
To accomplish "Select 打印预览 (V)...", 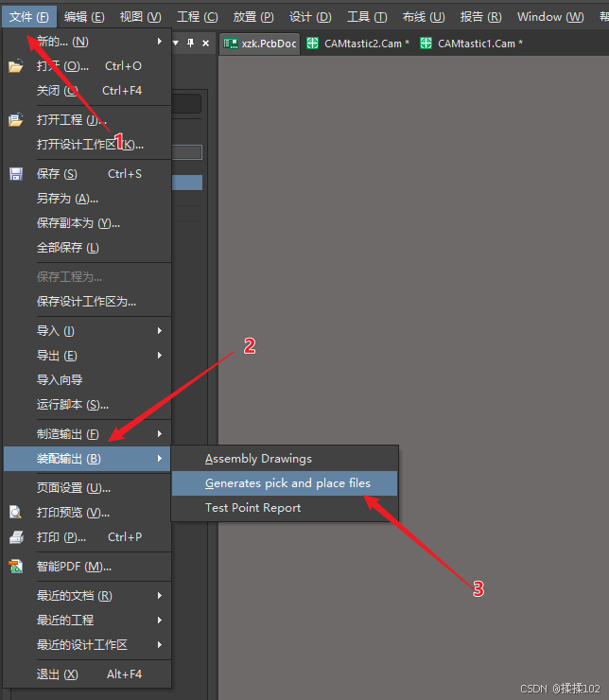I will (x=87, y=512).
